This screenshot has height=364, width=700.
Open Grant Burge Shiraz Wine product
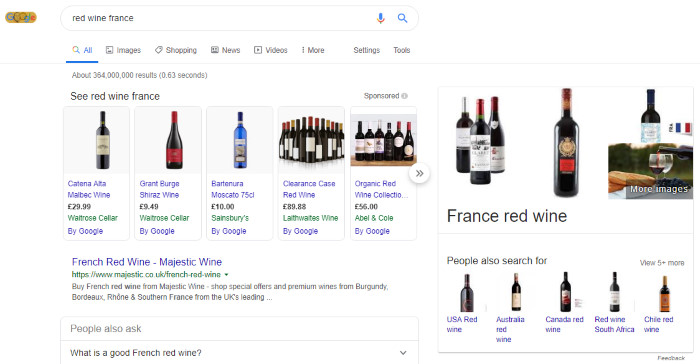159,189
